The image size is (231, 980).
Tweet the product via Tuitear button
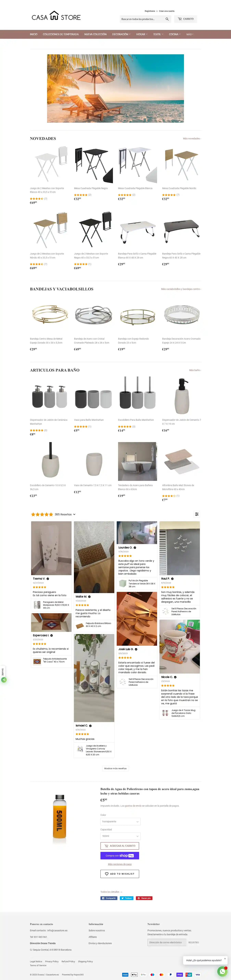pos(127,898)
